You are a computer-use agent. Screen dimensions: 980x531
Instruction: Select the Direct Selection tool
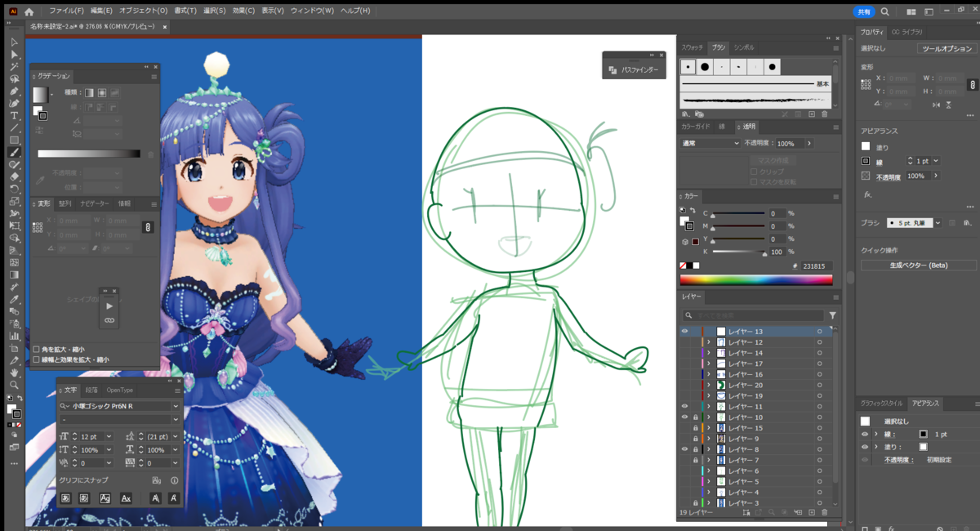click(15, 55)
